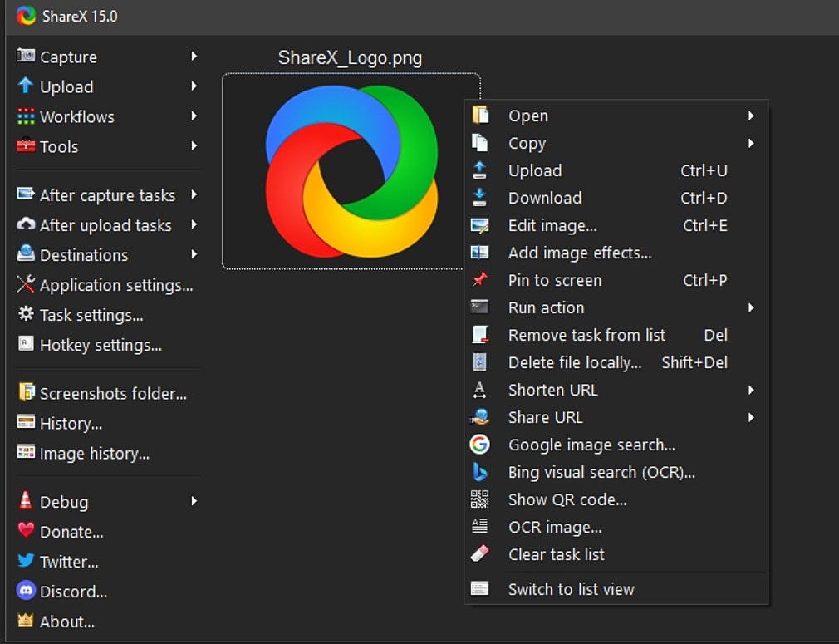
Task: Select the ShareX_Logo.png thumbnail
Action: (x=351, y=171)
